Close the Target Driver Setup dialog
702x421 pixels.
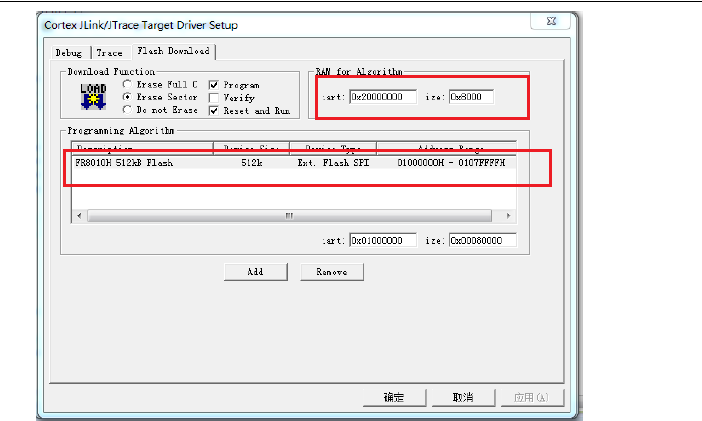(x=551, y=21)
